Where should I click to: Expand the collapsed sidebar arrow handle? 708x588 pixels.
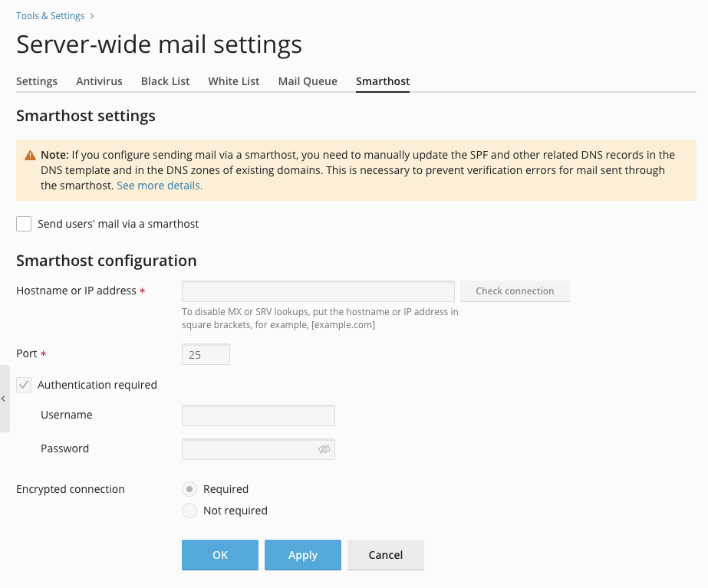[x=4, y=399]
